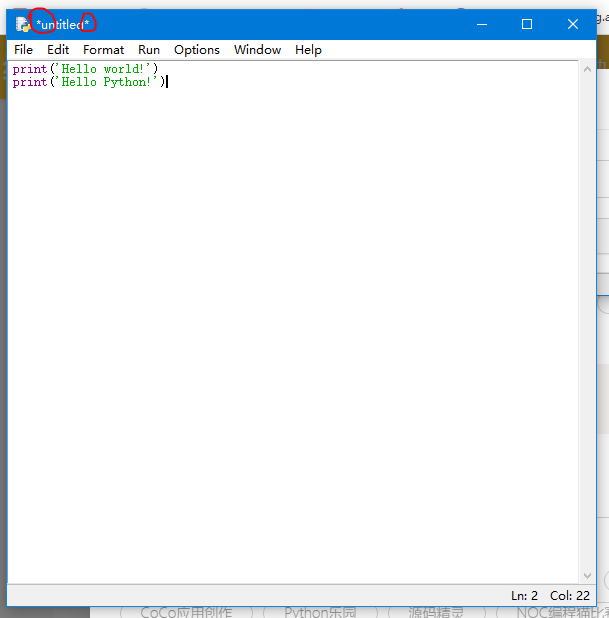Place cursor in 'Hello Python!' string
The width and height of the screenshot is (609, 618).
[107, 82]
